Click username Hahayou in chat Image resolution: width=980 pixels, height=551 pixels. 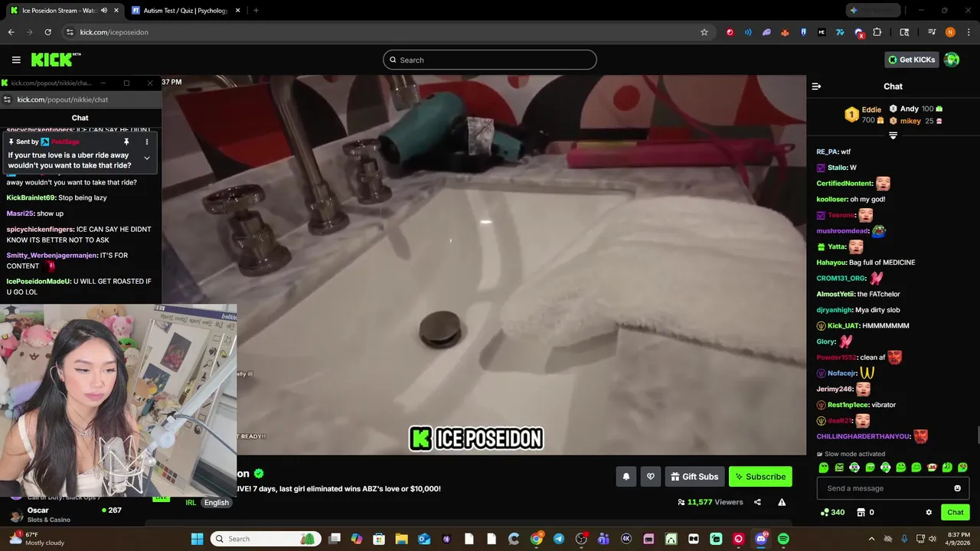(831, 262)
